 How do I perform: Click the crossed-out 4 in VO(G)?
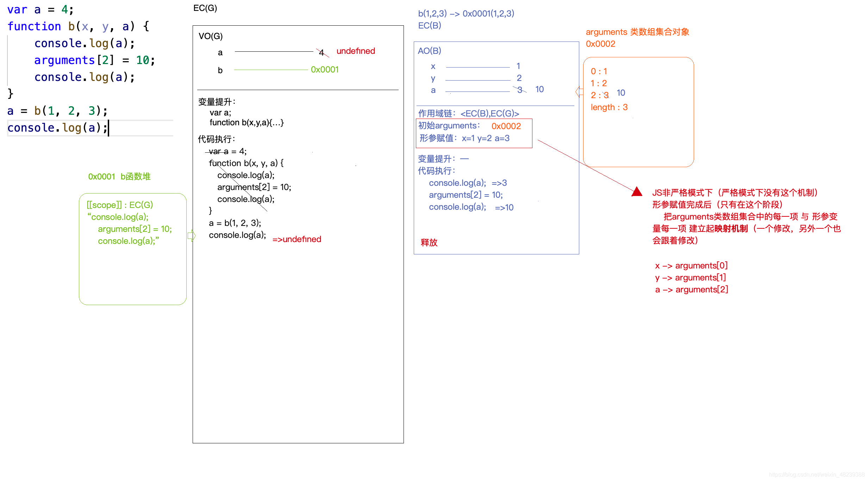coord(321,53)
